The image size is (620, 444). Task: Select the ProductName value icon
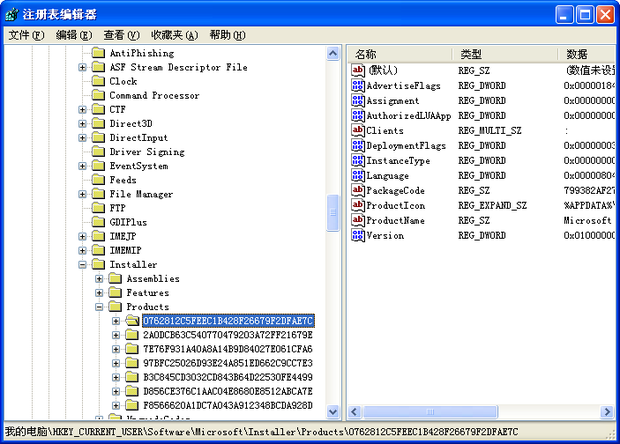click(x=357, y=220)
